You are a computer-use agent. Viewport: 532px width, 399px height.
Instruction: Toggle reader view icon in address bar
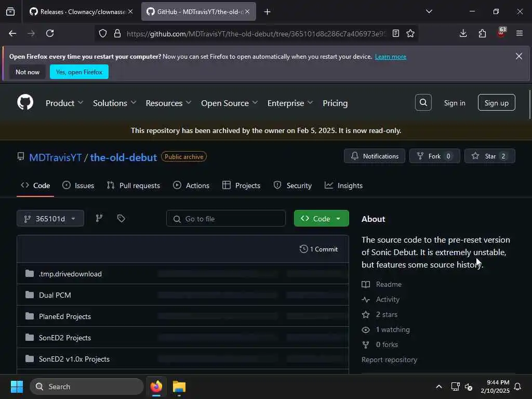pyautogui.click(x=395, y=33)
